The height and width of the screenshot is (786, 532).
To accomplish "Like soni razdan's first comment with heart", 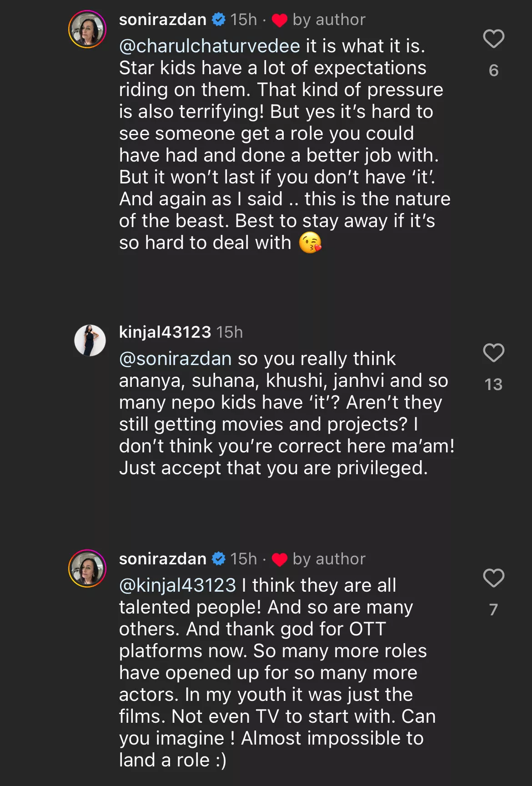I will tap(493, 39).
